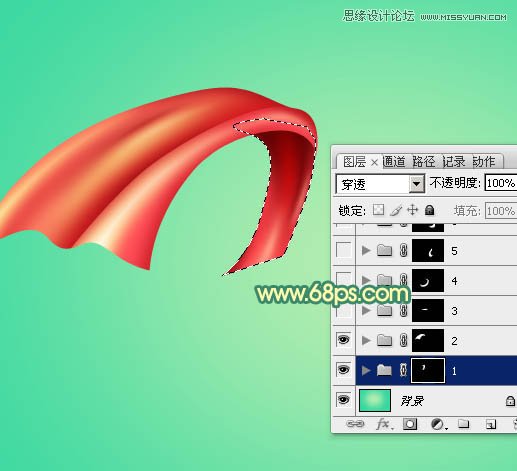
Task: Click the folder icon of group 1
Action: pyautogui.click(x=384, y=370)
